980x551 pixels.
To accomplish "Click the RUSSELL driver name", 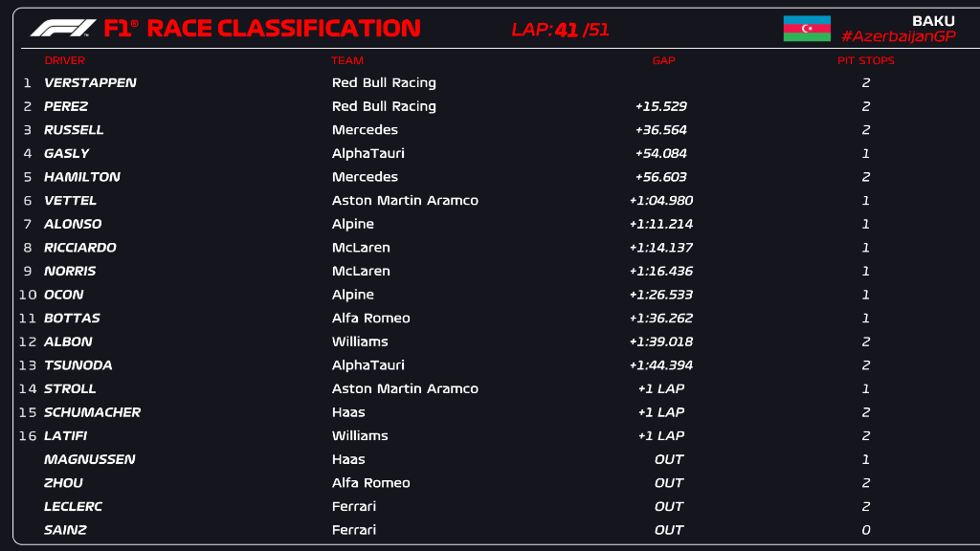I will [74, 130].
